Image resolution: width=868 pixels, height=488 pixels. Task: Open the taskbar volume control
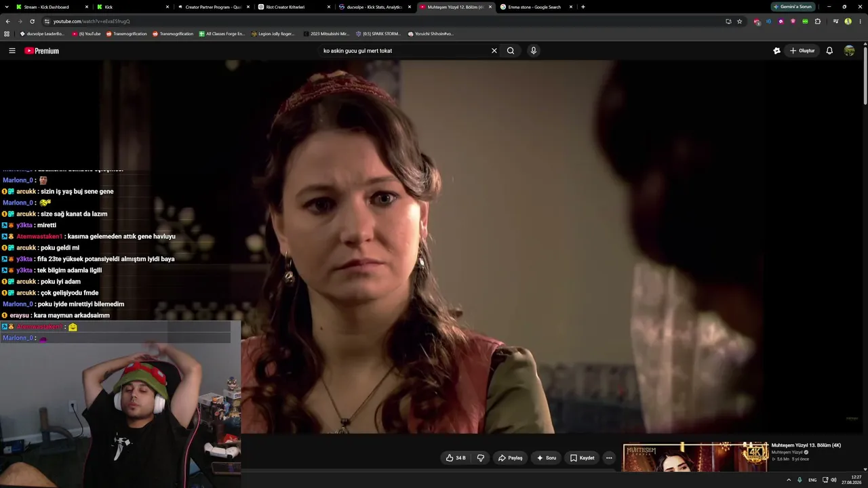pos(833,480)
